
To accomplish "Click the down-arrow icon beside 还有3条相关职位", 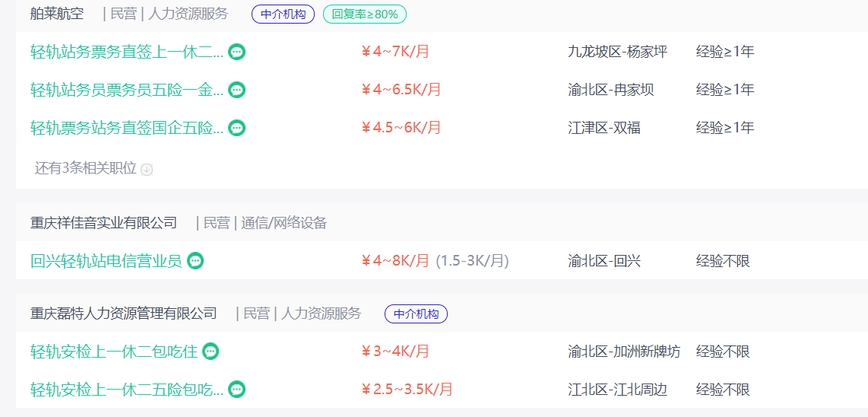I will click(147, 169).
